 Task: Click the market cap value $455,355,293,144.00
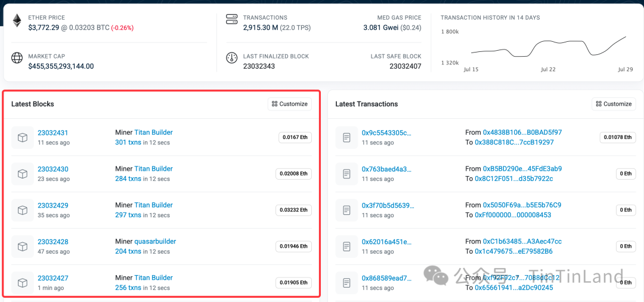tap(61, 66)
